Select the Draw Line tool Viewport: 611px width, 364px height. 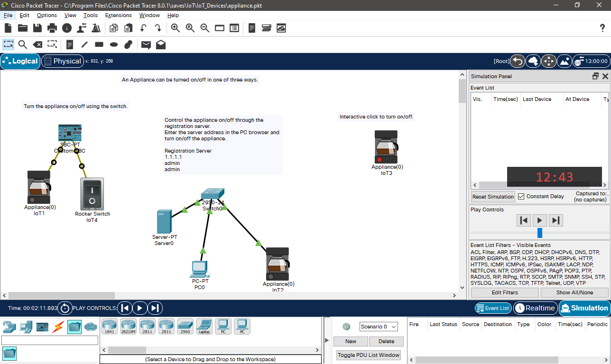point(84,45)
